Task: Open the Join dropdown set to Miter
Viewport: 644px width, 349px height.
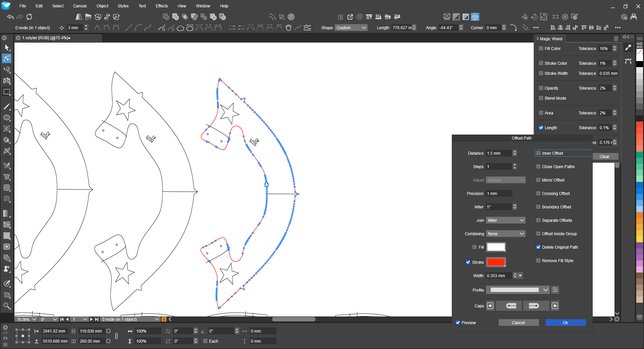Action: 505,220
